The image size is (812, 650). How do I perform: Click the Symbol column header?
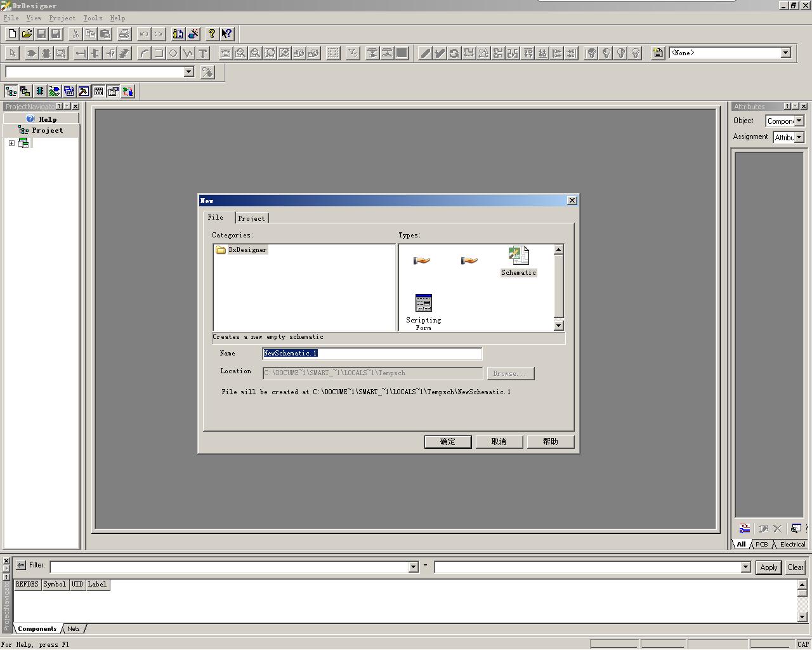(x=55, y=585)
